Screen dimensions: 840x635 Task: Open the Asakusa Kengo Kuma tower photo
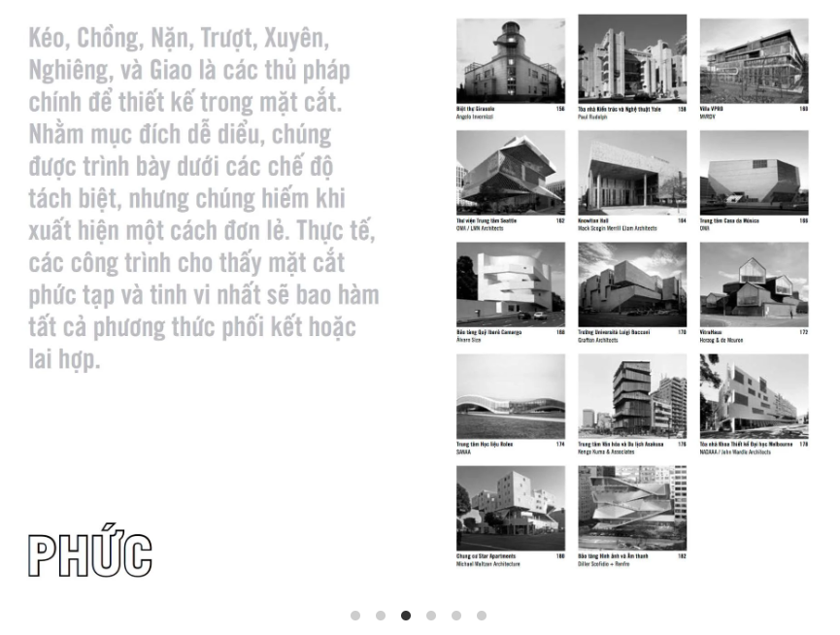click(x=632, y=397)
